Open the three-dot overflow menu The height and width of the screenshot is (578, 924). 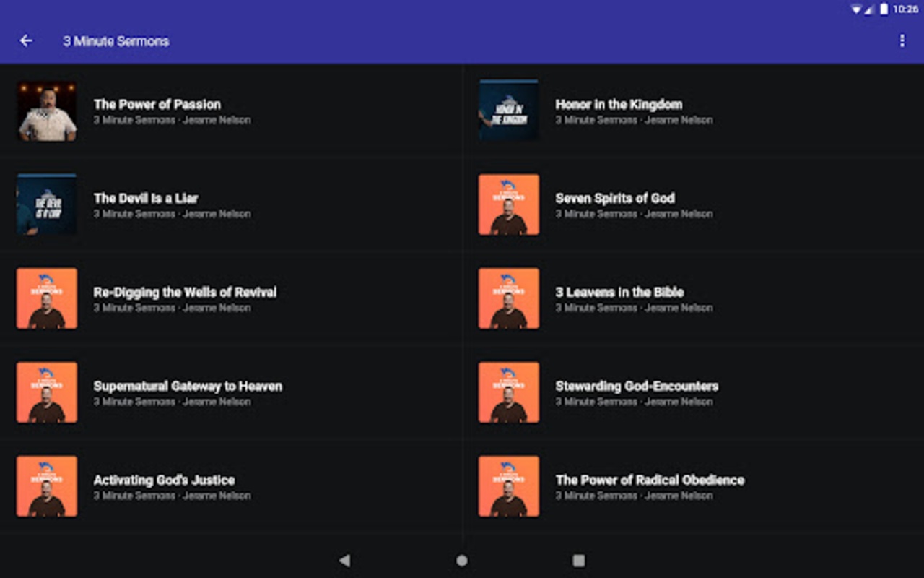[x=902, y=41]
